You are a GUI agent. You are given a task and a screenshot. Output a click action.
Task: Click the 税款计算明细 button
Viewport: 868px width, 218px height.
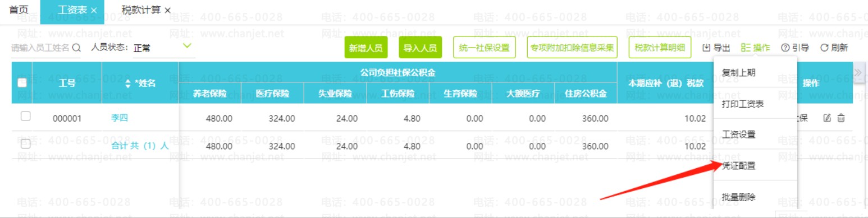click(x=659, y=48)
